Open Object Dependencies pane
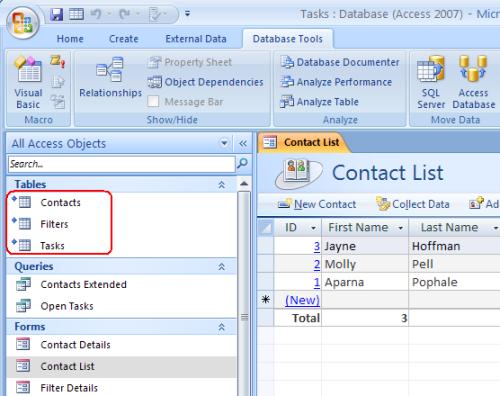Viewport: 500px width, 396px height. click(x=205, y=82)
